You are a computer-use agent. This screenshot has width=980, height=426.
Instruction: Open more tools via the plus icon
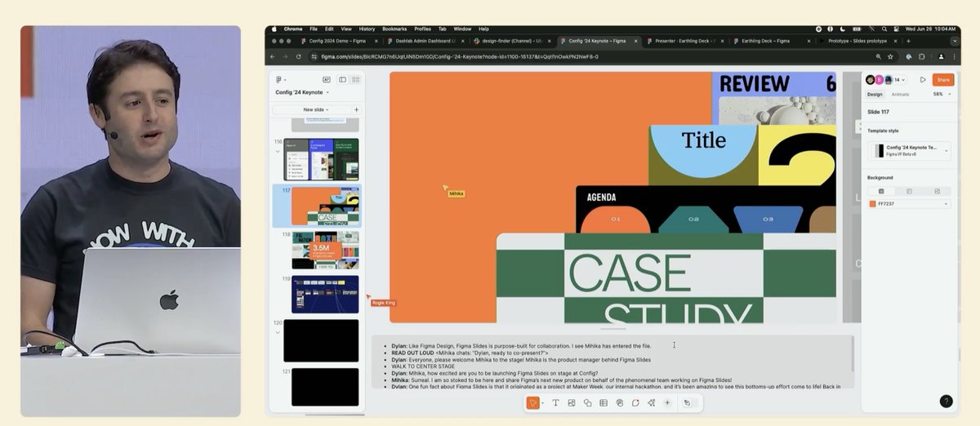click(667, 402)
